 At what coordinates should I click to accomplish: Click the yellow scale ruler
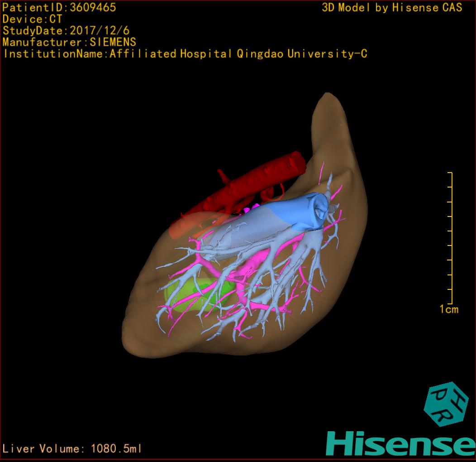450,238
